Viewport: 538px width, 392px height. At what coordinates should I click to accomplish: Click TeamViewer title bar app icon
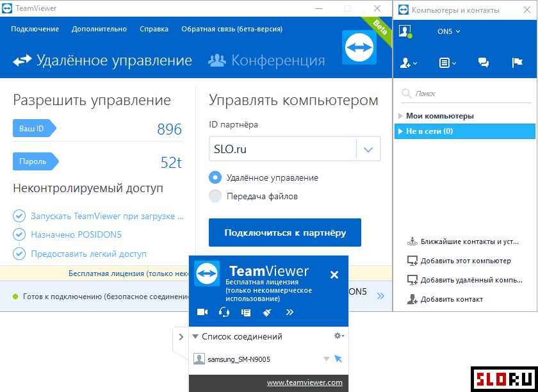(7, 8)
